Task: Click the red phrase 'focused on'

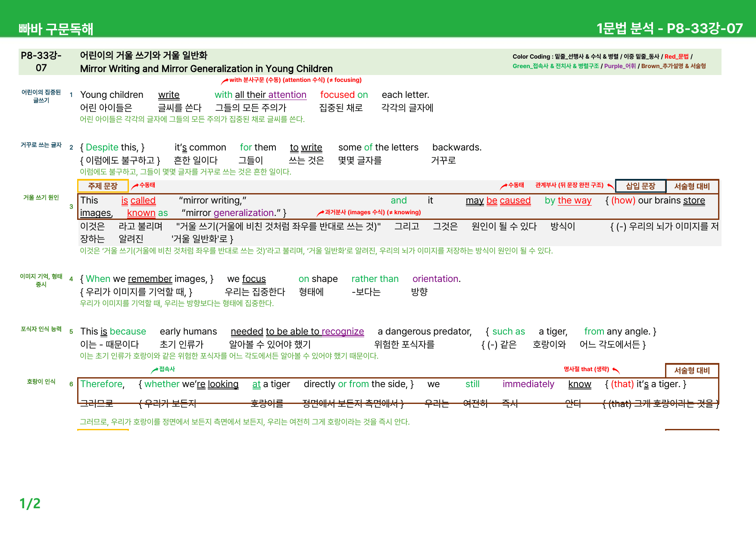Action: [x=344, y=95]
